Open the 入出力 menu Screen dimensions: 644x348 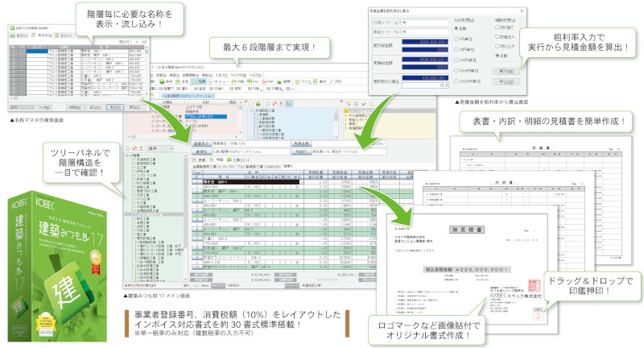pos(221,75)
